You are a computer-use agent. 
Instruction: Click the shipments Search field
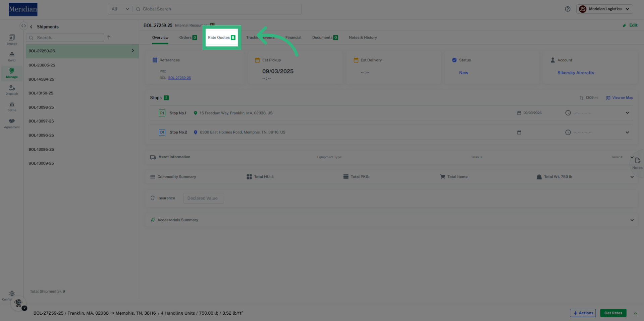tap(65, 38)
